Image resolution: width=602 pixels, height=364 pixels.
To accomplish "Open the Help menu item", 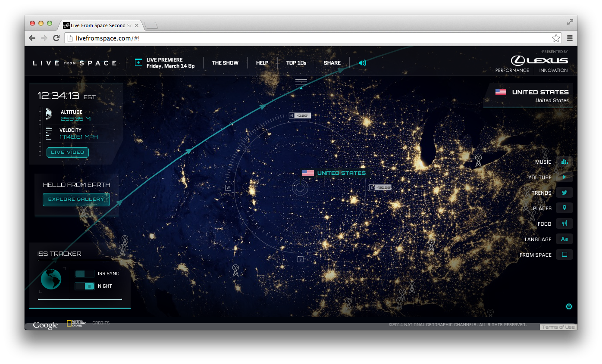I will pos(262,63).
